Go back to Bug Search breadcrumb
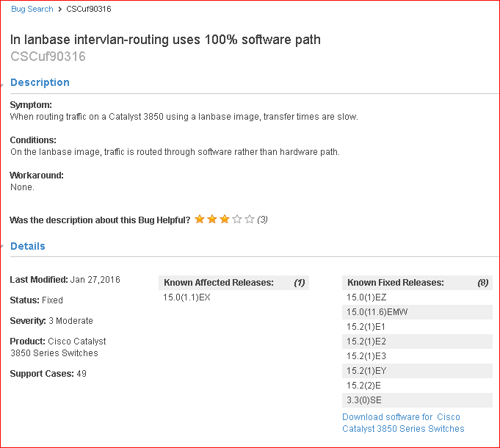500x448 pixels. click(32, 9)
